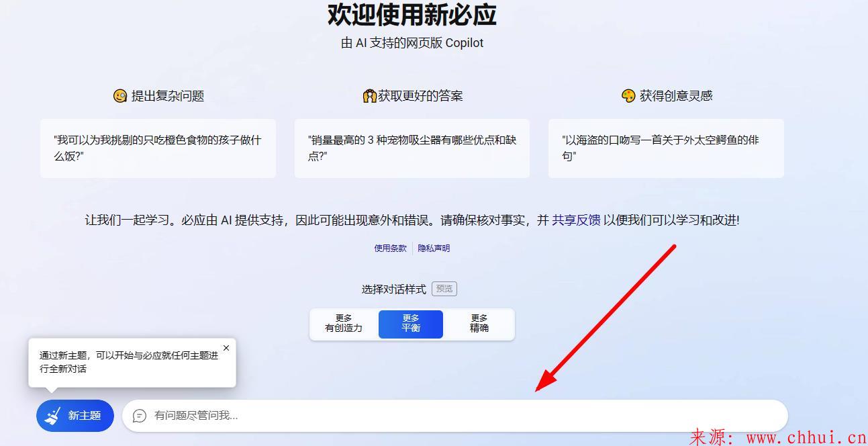Click the thinking emoji beside 提出复杂问题

(x=120, y=96)
